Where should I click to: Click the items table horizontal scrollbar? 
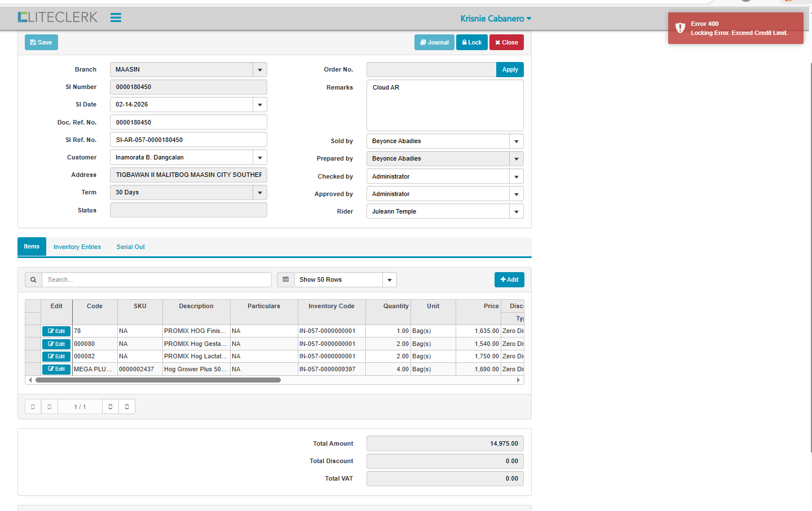(x=158, y=380)
